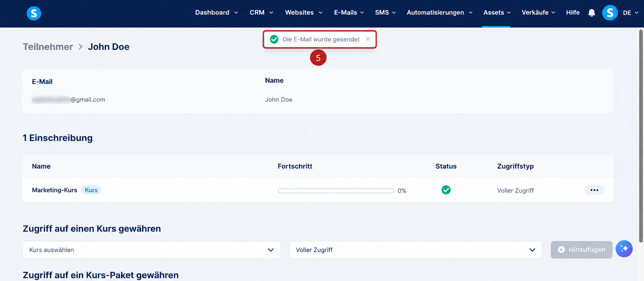Click the sparkle AI assistant button
Viewport: 644px width, 281px height.
[x=624, y=249]
